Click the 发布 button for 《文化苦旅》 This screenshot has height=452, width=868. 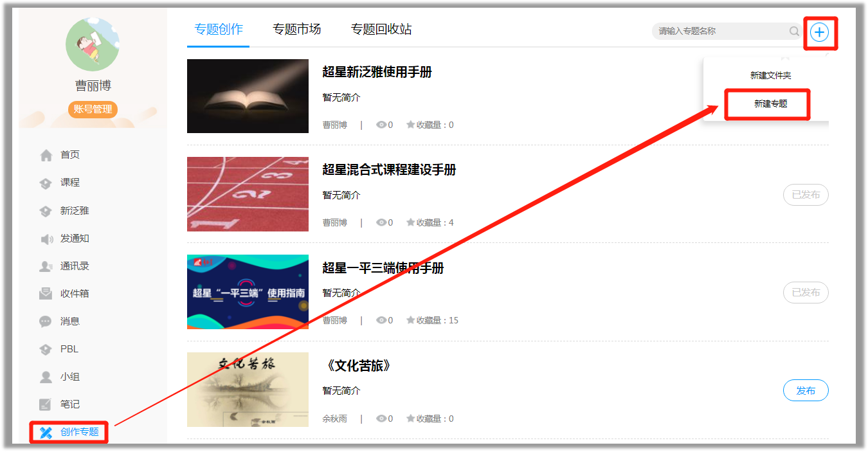click(806, 390)
